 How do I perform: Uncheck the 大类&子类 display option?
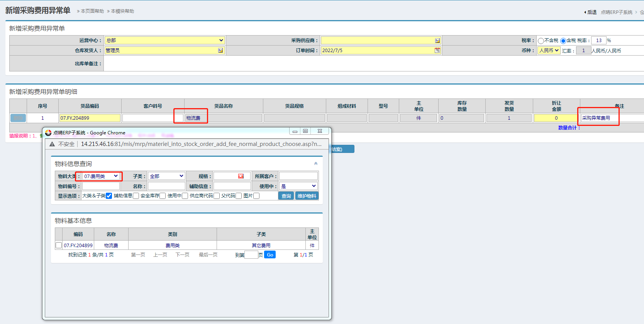tap(109, 196)
